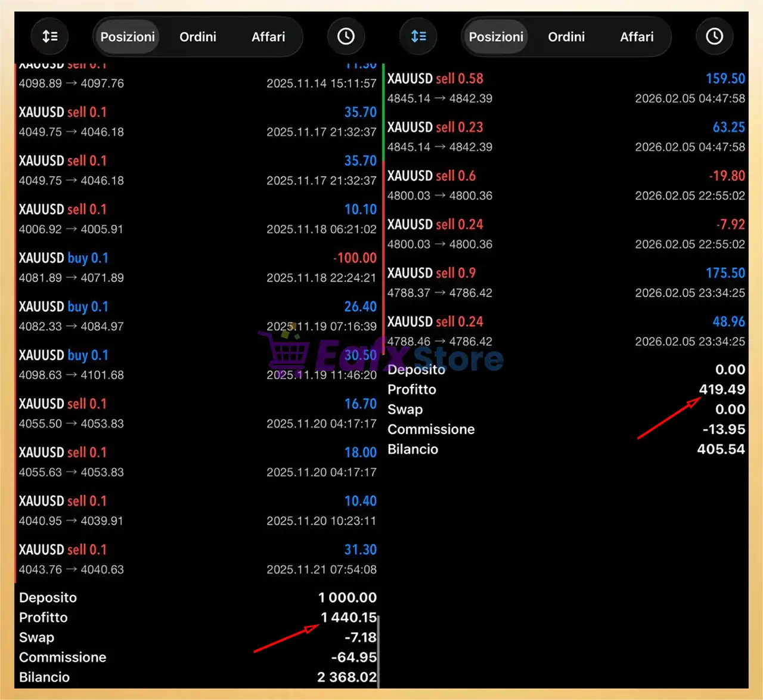The height and width of the screenshot is (700, 763).
Task: Open trade history via right clock icon
Action: coord(714,36)
